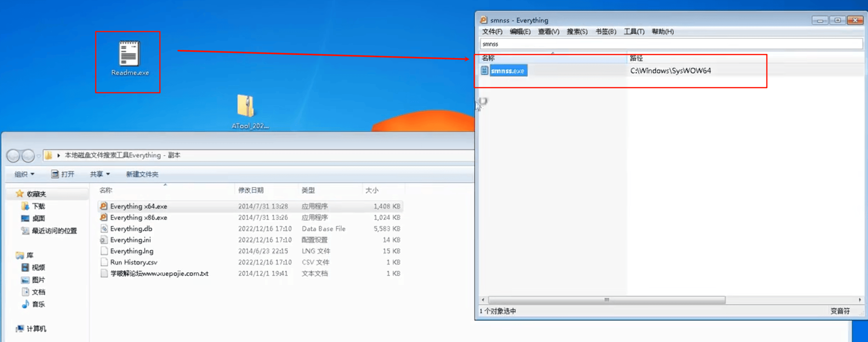Viewport: 868px width, 342px height.
Task: Open the 共享 (Share) dropdown
Action: point(100,174)
